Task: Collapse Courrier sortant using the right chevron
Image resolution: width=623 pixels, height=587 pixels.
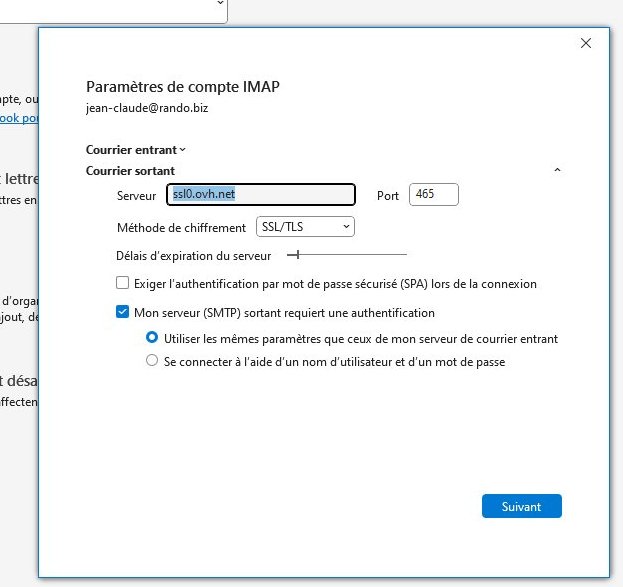Action: [557, 171]
